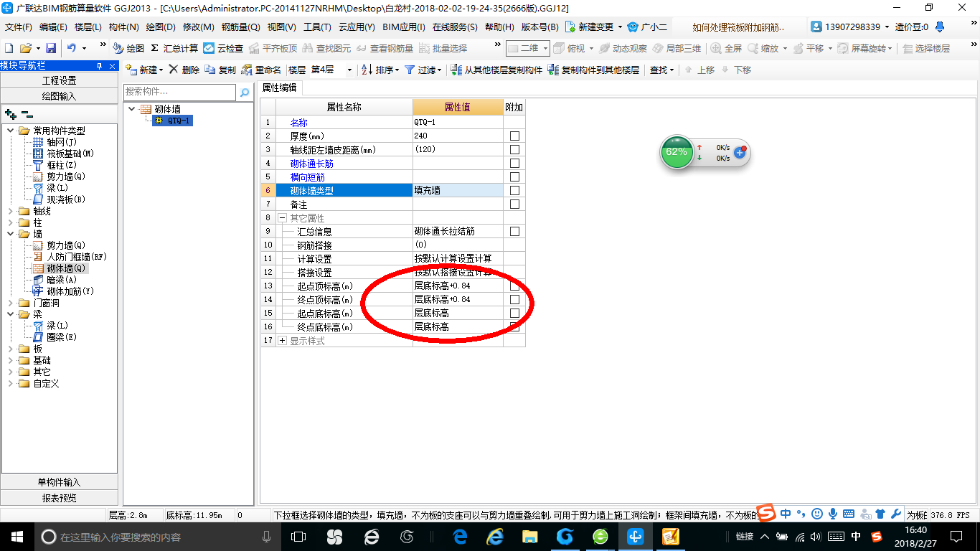Open Windows Start menu
This screenshot has height=551, width=980.
click(16, 536)
